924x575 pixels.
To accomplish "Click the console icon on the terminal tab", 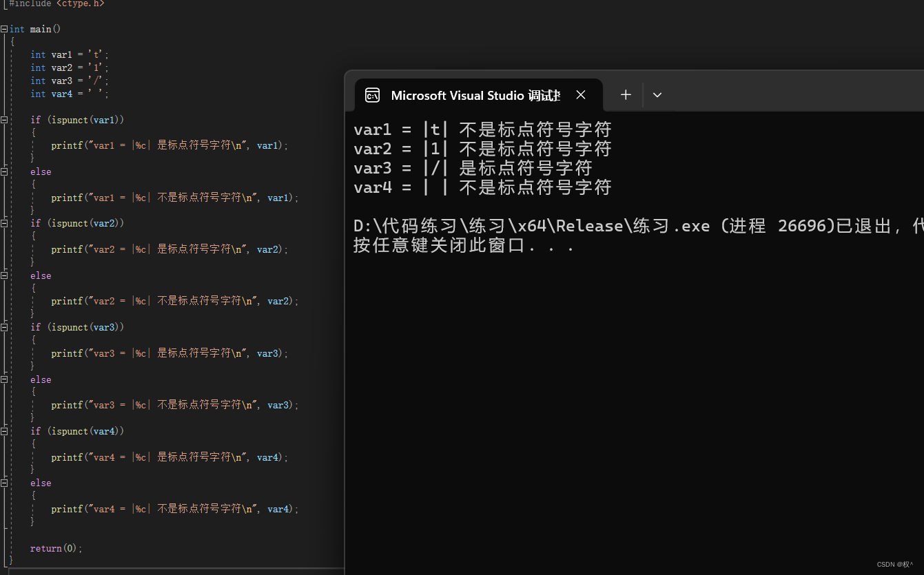I will (372, 95).
